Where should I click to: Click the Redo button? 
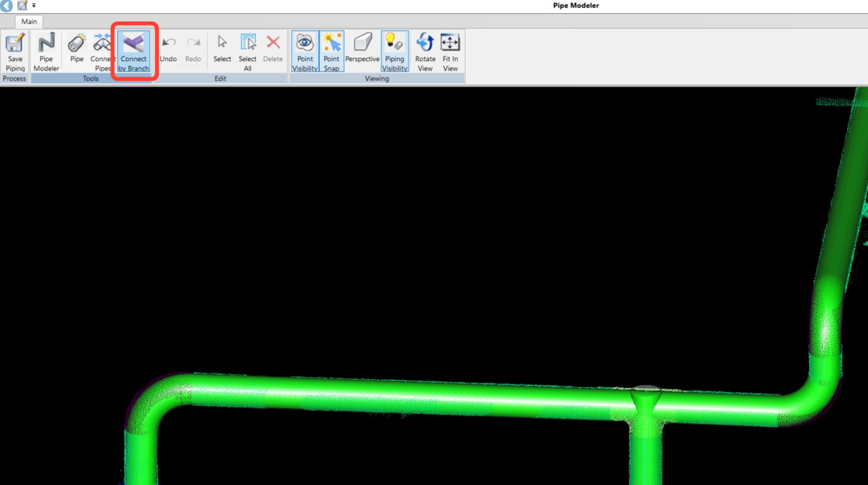point(193,49)
